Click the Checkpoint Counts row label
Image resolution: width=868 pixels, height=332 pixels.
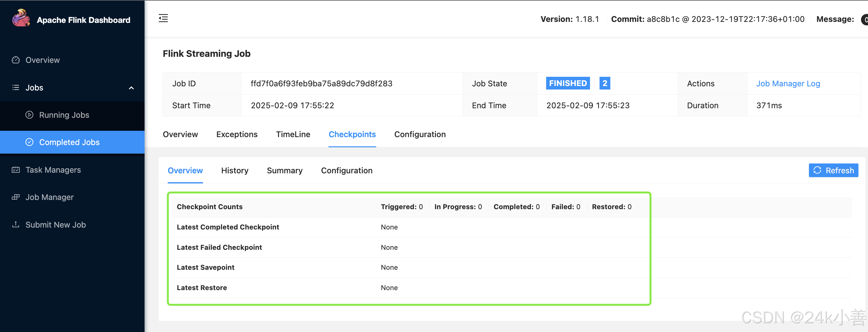coord(210,207)
